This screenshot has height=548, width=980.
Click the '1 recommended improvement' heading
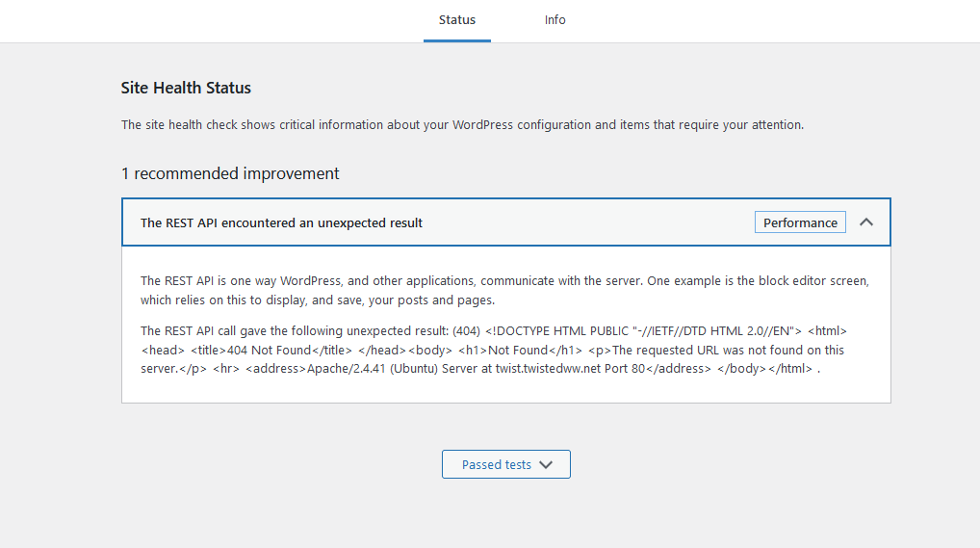[x=230, y=173]
